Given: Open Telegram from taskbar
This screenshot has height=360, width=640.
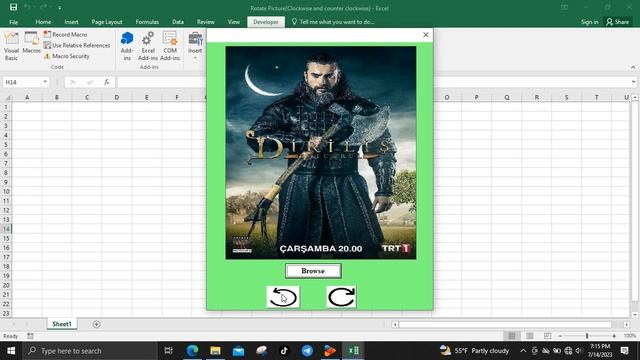Looking at the screenshot, I should (307, 351).
